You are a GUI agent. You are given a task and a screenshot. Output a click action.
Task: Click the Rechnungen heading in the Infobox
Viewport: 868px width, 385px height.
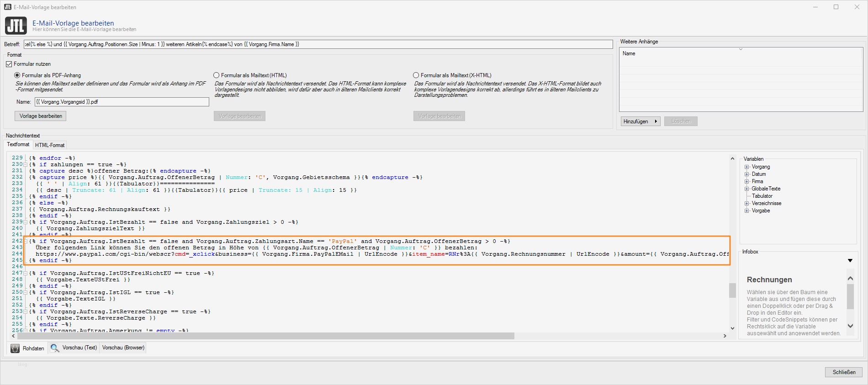[x=769, y=280]
